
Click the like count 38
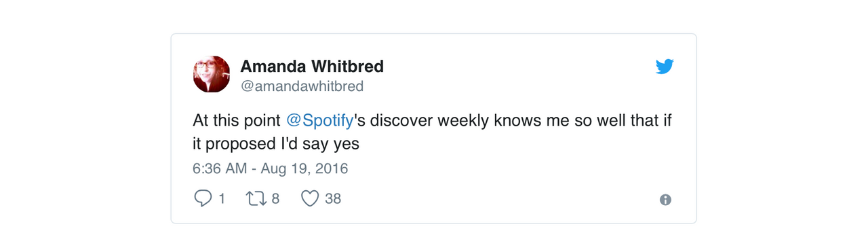tap(333, 199)
